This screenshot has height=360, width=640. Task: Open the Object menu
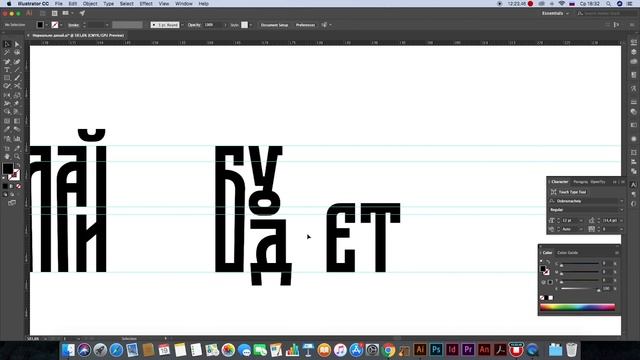point(90,4)
